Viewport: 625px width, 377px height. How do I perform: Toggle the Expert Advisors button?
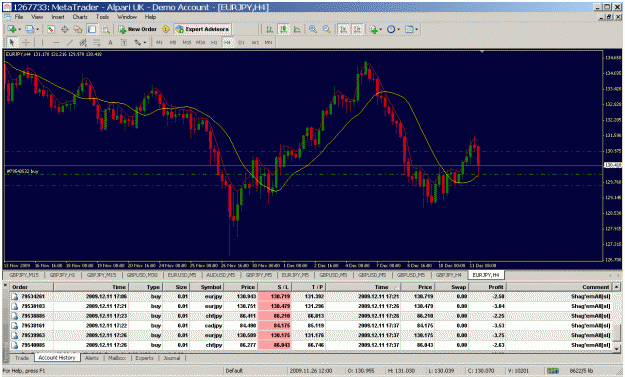pyautogui.click(x=202, y=29)
